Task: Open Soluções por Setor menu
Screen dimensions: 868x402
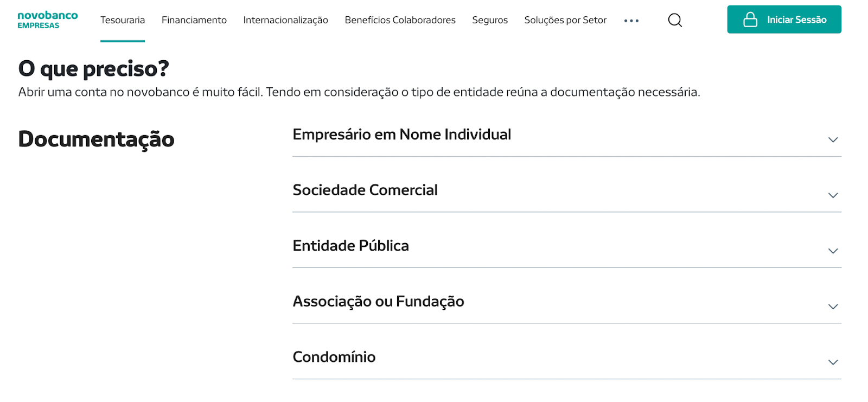Action: (x=565, y=20)
